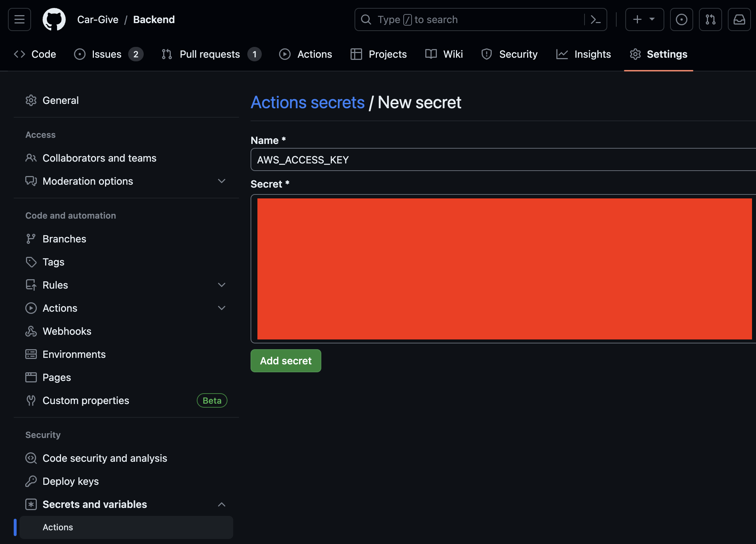Switch to the Actions tab
The width and height of the screenshot is (756, 544).
(x=305, y=54)
